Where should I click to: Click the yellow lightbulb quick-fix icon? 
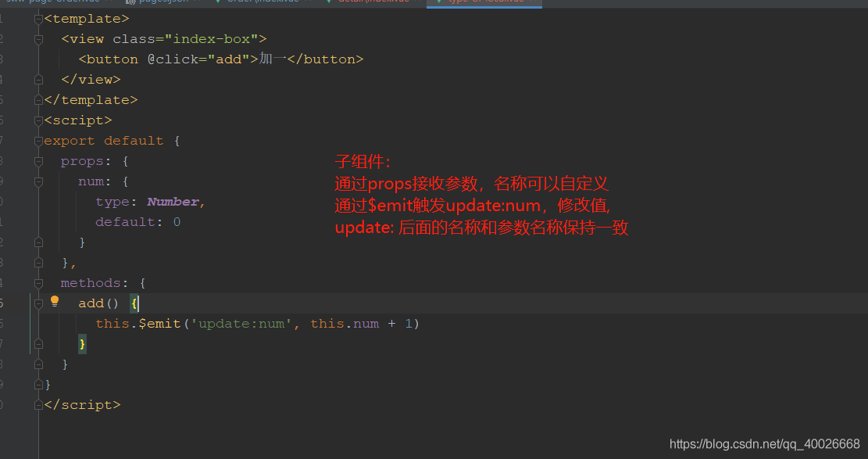[x=55, y=302]
